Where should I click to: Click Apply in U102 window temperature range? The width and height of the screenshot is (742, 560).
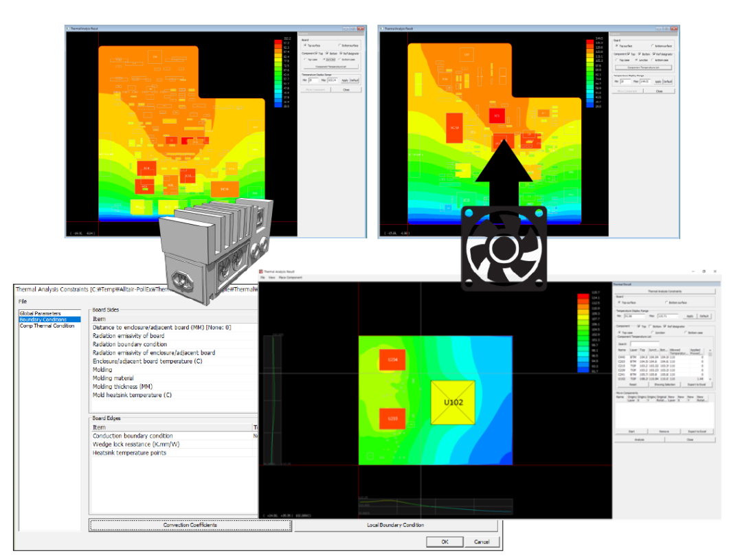pos(690,316)
